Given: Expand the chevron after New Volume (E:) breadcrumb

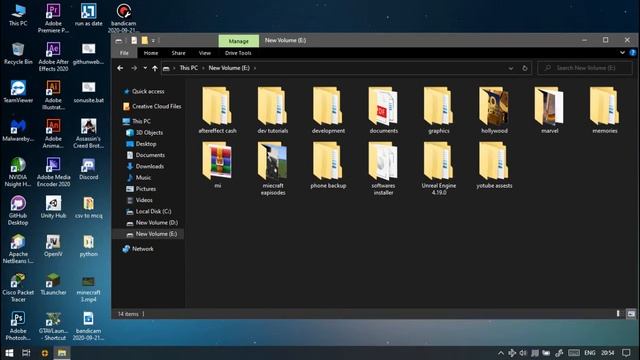Looking at the screenshot, I should [255, 68].
